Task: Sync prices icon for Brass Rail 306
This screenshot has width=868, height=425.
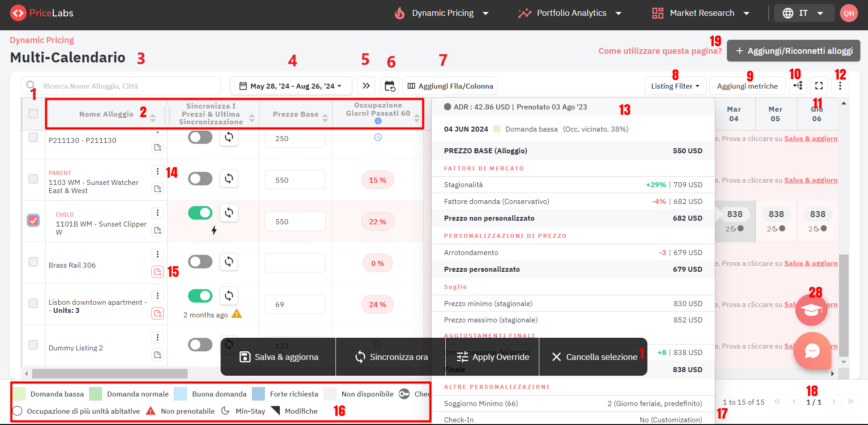Action: click(229, 261)
